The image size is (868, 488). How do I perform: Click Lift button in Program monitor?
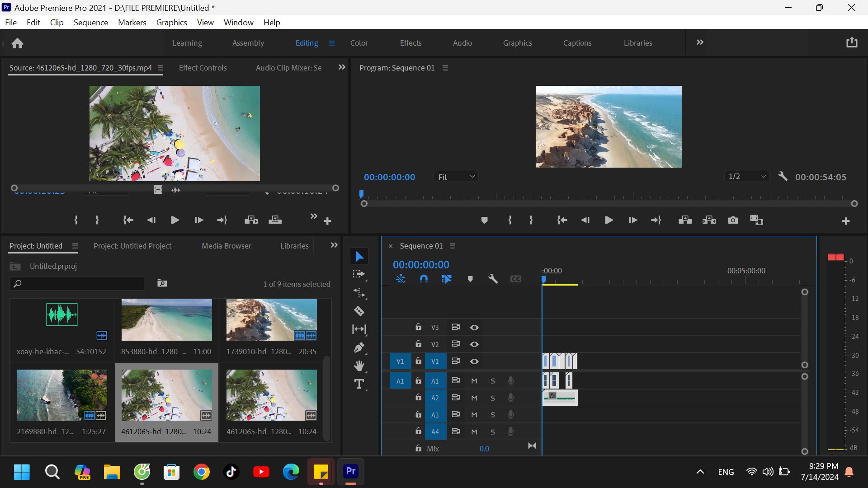(x=685, y=220)
